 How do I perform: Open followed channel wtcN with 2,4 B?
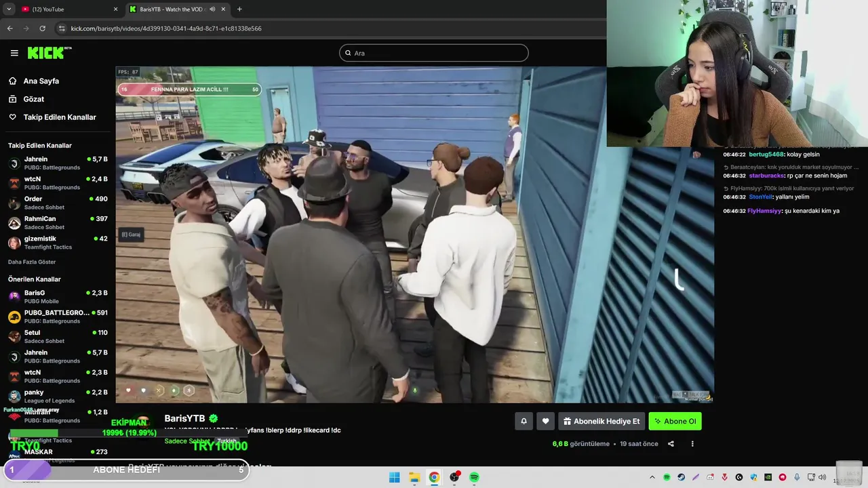pos(58,183)
